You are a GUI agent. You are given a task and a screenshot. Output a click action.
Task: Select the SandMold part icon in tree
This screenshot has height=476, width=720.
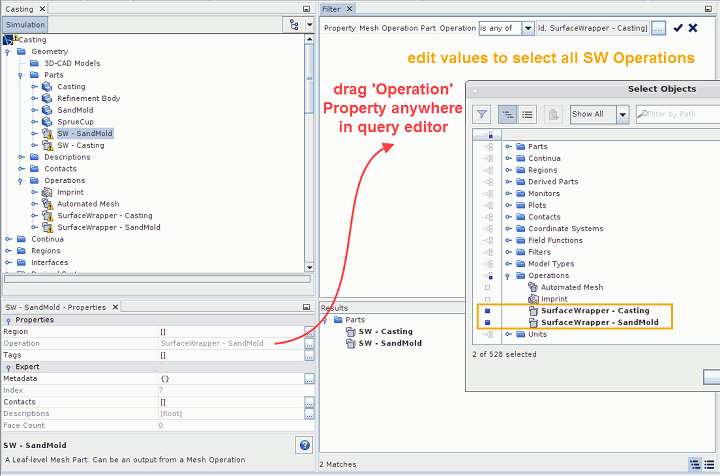pyautogui.click(x=47, y=110)
